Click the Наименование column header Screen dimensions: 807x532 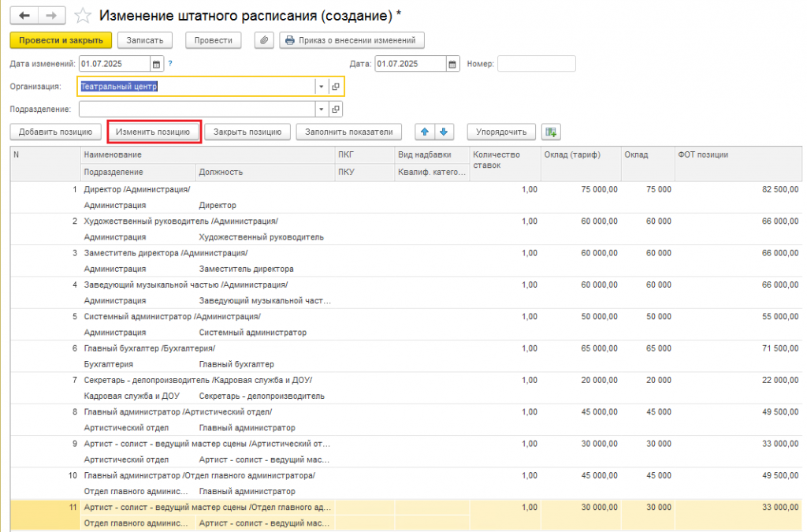pyautogui.click(x=208, y=154)
